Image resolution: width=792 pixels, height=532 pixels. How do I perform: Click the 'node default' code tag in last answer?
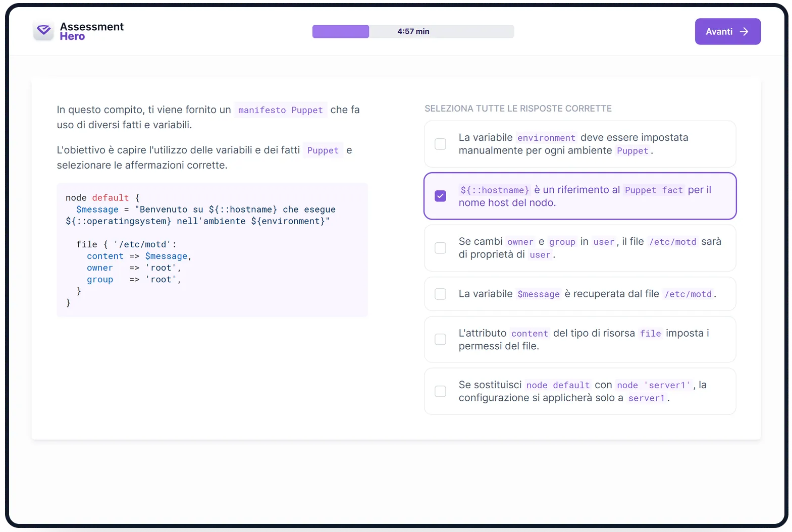click(558, 385)
